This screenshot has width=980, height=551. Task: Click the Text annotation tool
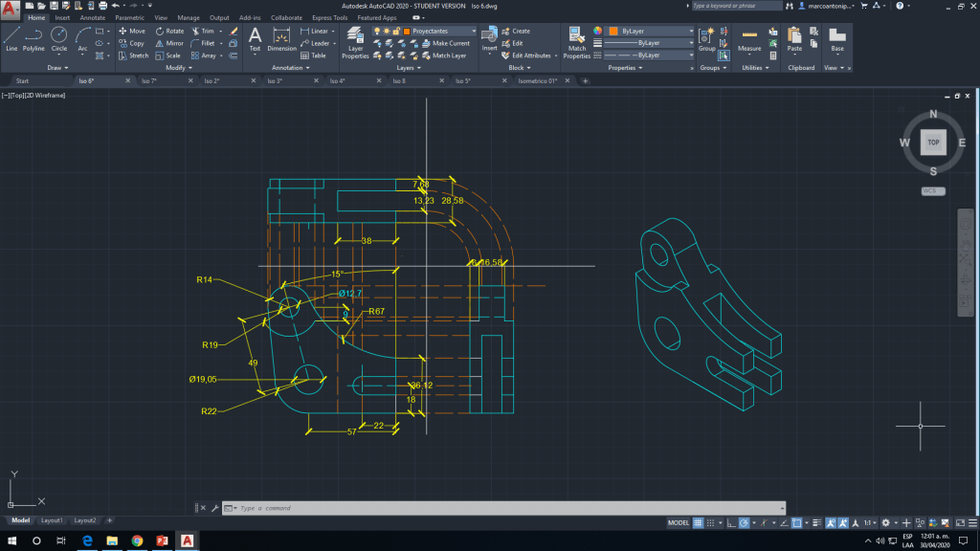coord(255,38)
